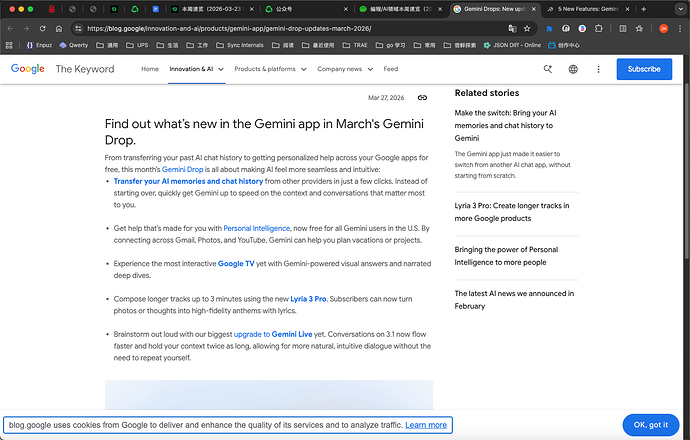Viewport: 690px width, 440px height.
Task: Expand the Company news dropdown
Action: (x=344, y=69)
